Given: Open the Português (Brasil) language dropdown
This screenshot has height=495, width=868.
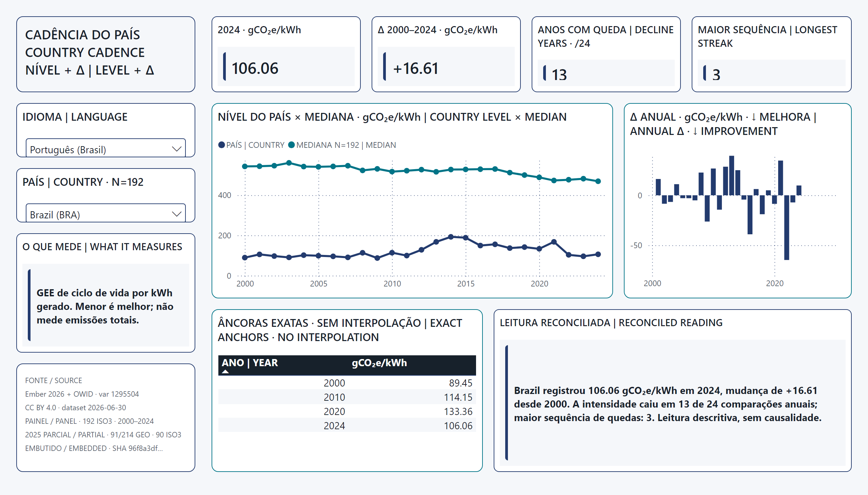Looking at the screenshot, I should click(106, 149).
